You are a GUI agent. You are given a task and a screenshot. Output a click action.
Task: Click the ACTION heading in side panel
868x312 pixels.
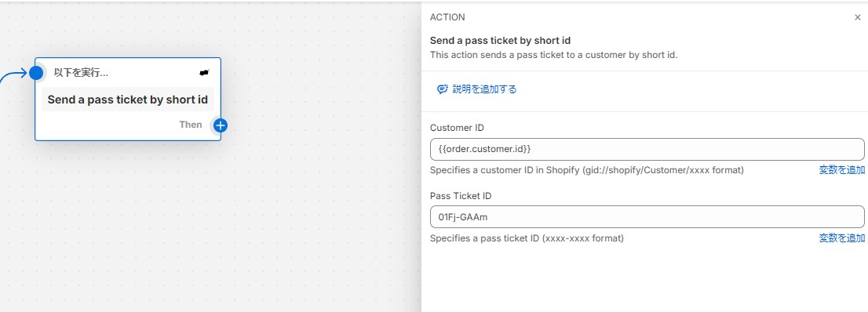click(447, 17)
